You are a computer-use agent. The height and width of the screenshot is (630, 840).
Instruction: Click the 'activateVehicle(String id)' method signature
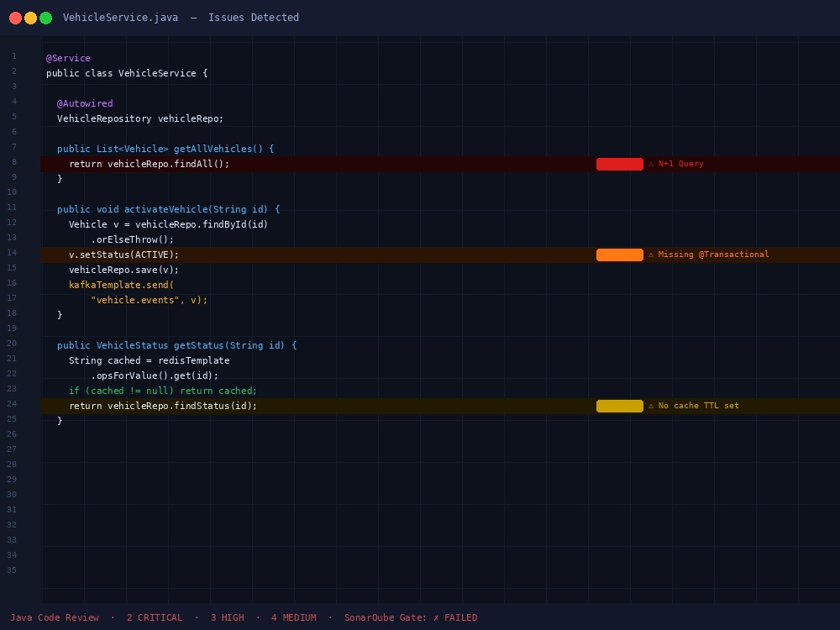coord(168,209)
